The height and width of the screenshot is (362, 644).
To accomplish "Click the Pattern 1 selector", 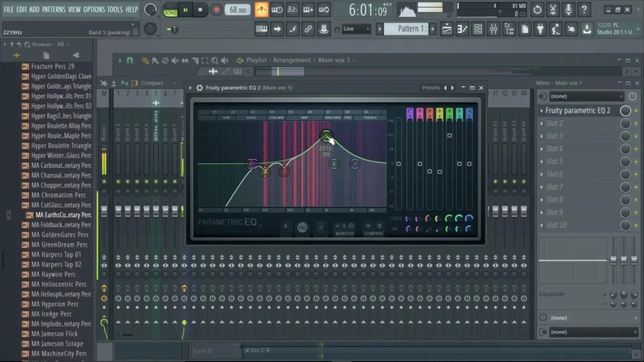I will 410,29.
